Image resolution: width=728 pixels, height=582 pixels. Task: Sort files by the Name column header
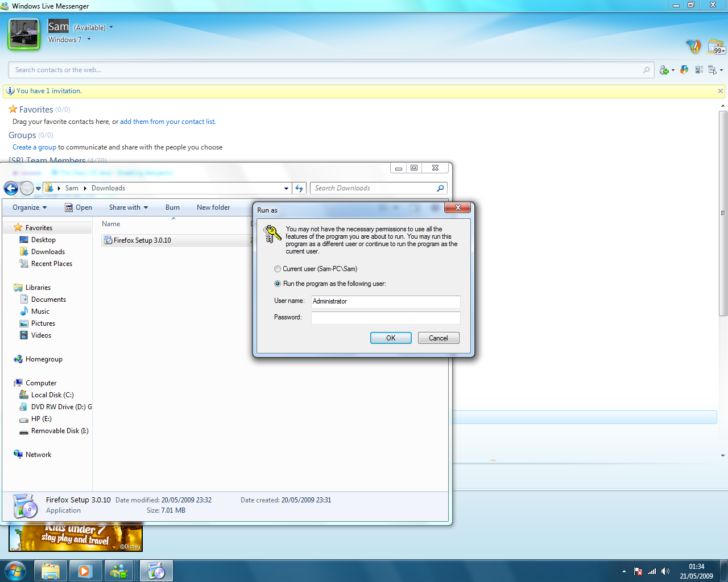pos(111,224)
